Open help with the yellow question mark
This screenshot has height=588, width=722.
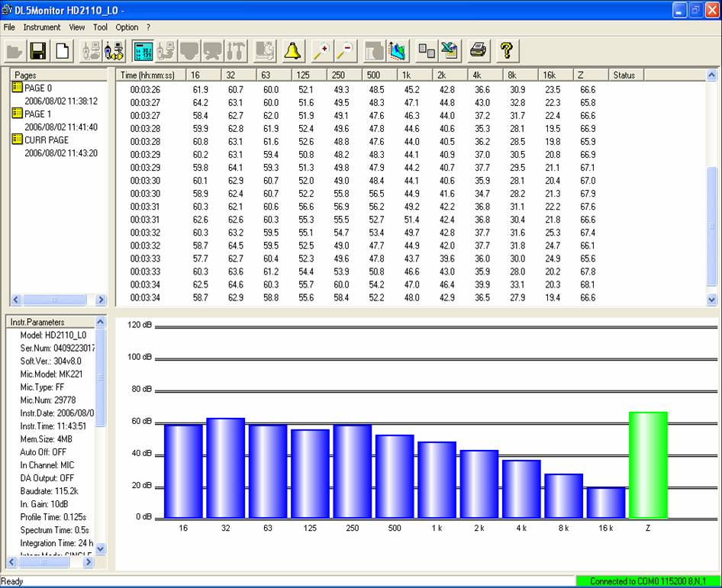pyautogui.click(x=507, y=50)
